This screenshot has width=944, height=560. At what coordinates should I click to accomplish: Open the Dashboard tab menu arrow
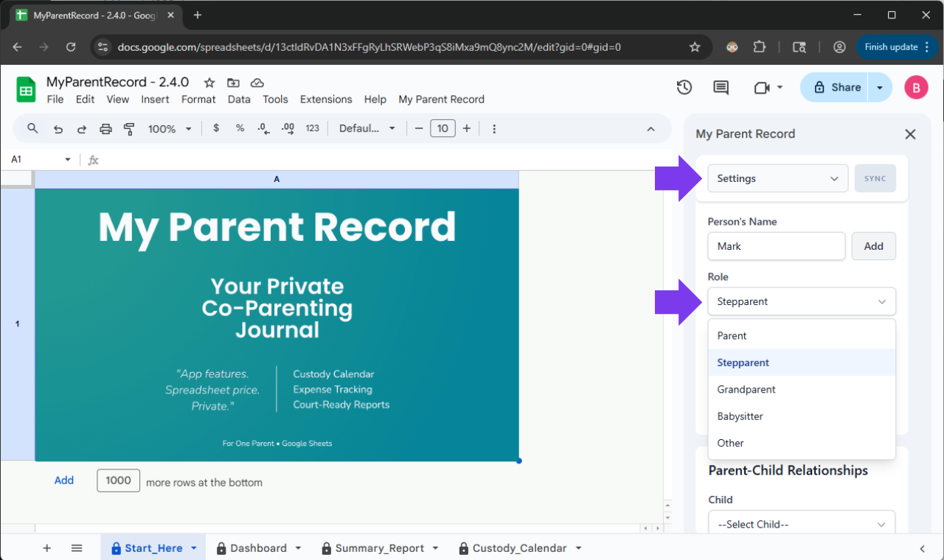pyautogui.click(x=299, y=548)
